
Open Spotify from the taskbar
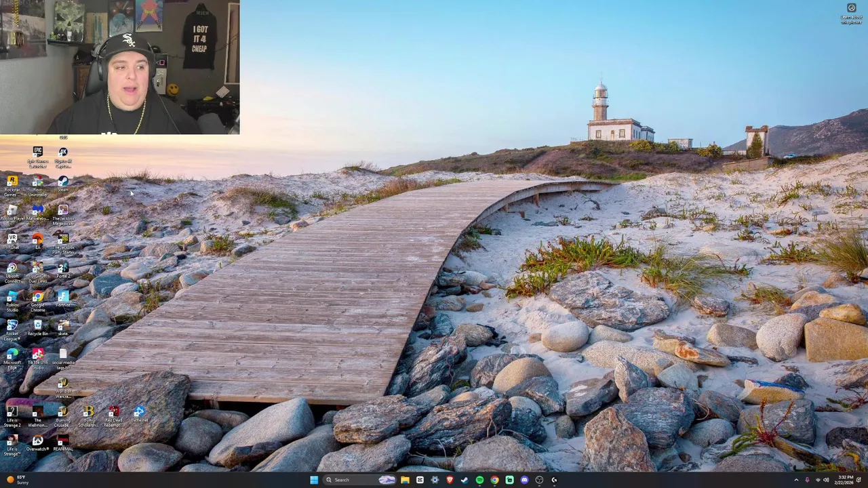(x=479, y=480)
